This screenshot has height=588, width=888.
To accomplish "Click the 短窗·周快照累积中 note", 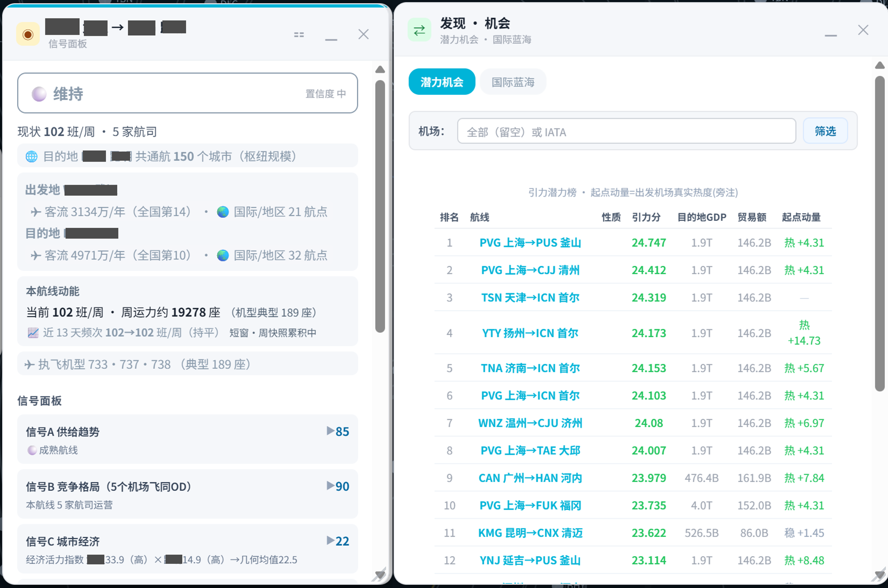I will [273, 333].
